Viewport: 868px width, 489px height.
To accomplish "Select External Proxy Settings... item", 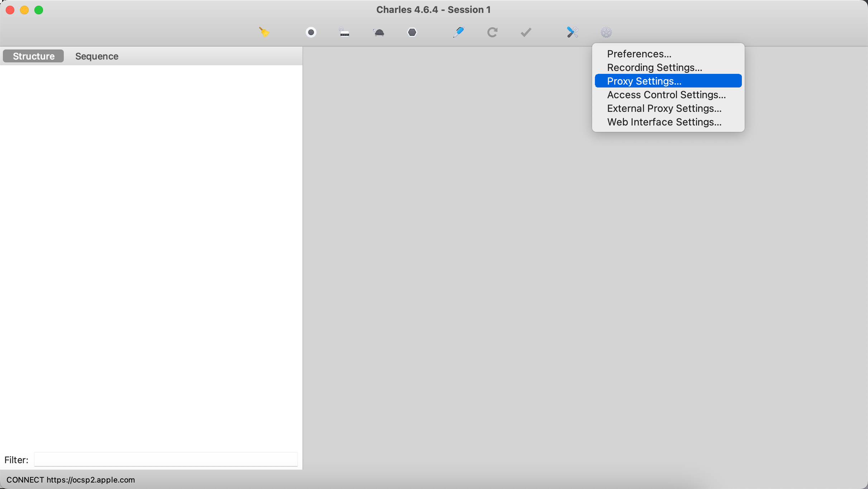I will [x=664, y=108].
